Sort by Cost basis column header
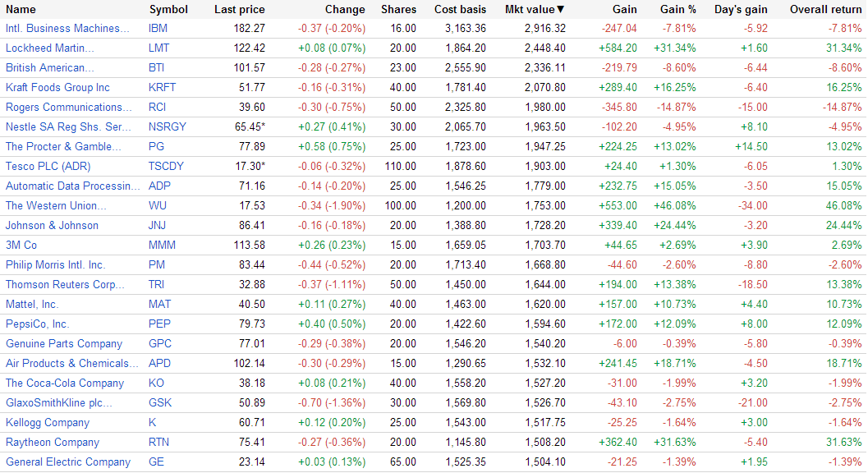Image resolution: width=868 pixels, height=473 pixels. click(x=460, y=9)
